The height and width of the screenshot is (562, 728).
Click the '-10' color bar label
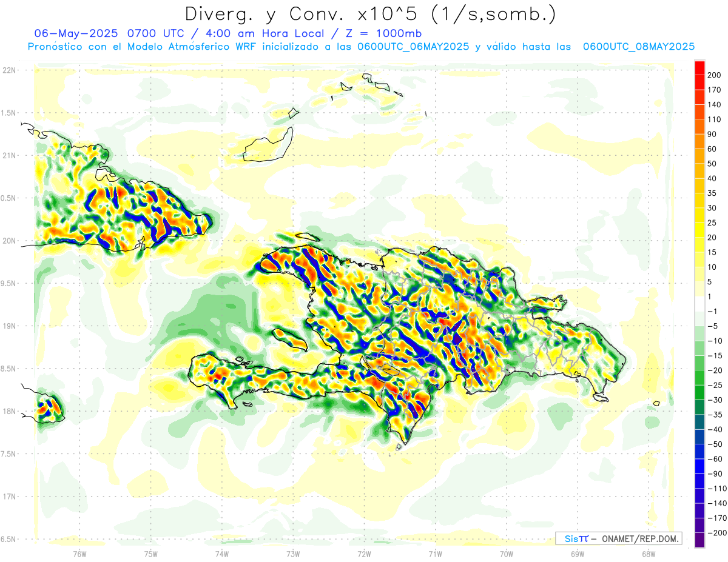(715, 341)
